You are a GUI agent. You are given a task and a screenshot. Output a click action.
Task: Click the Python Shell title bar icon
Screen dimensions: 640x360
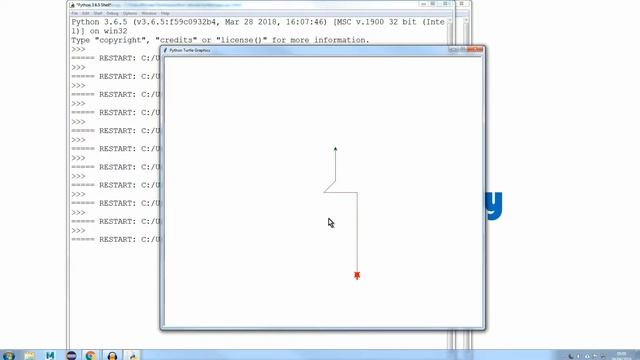pos(72,5)
